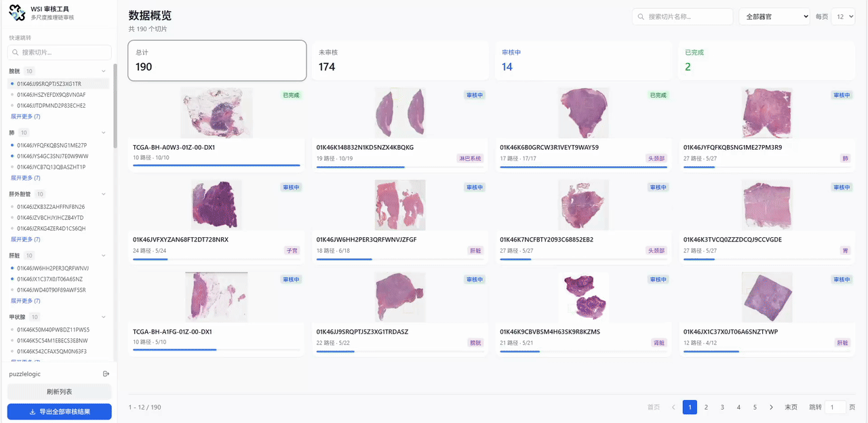Open the 每页 12 per-page dropdown
868x423 pixels.
(843, 16)
